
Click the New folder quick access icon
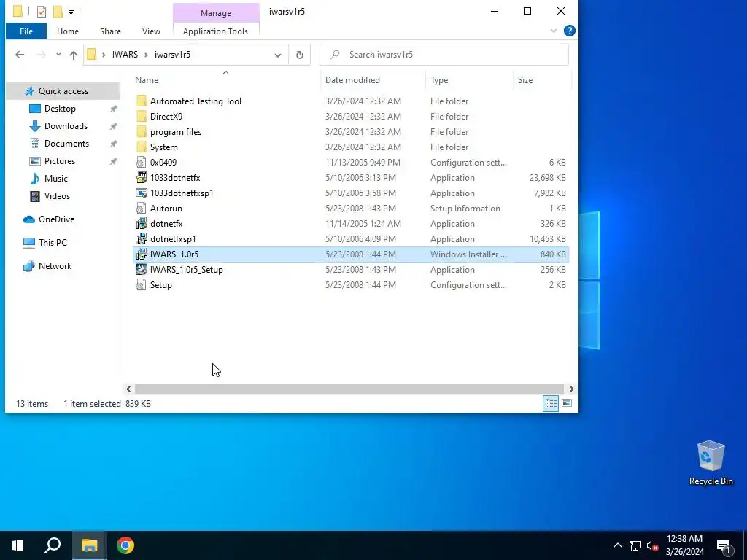tap(58, 12)
